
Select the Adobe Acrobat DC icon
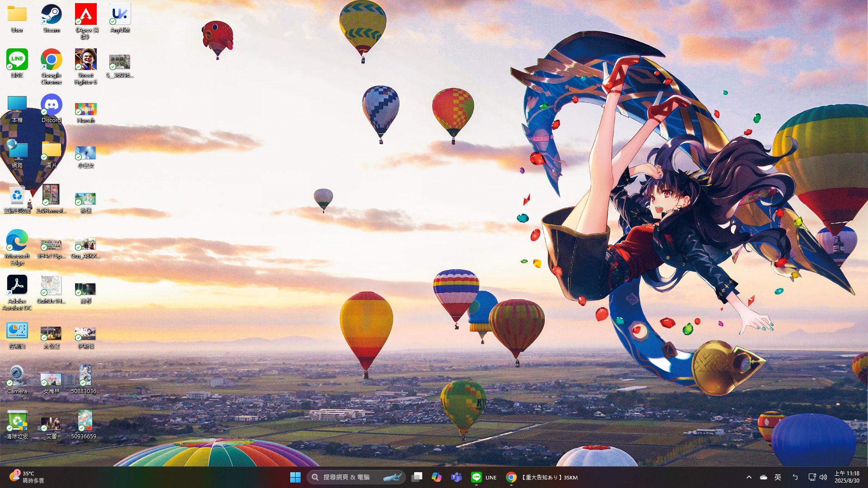[17, 292]
